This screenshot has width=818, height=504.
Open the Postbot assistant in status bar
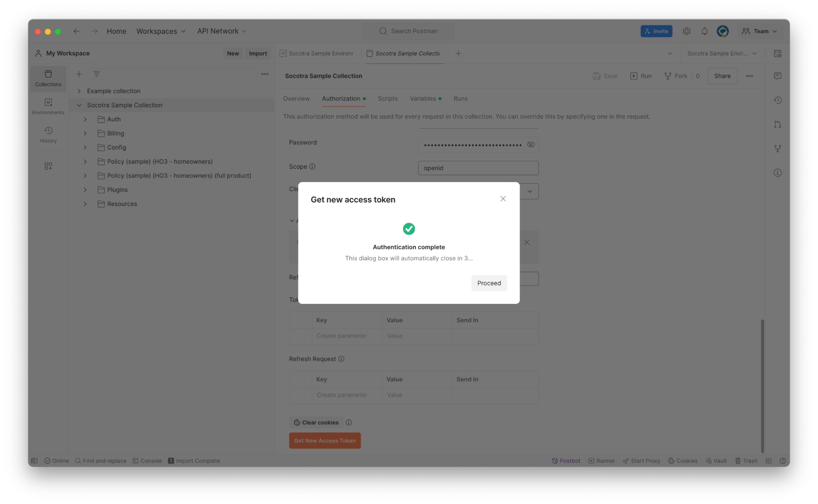[x=566, y=461]
